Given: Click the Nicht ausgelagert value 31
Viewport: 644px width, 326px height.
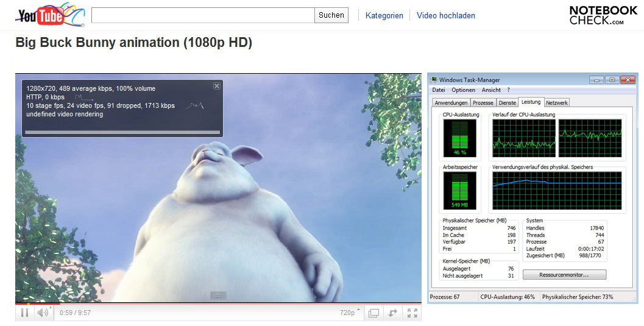Looking at the screenshot, I should pos(511,275).
